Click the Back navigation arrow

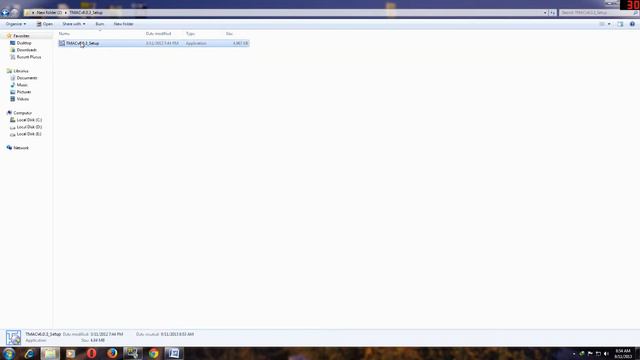point(5,13)
